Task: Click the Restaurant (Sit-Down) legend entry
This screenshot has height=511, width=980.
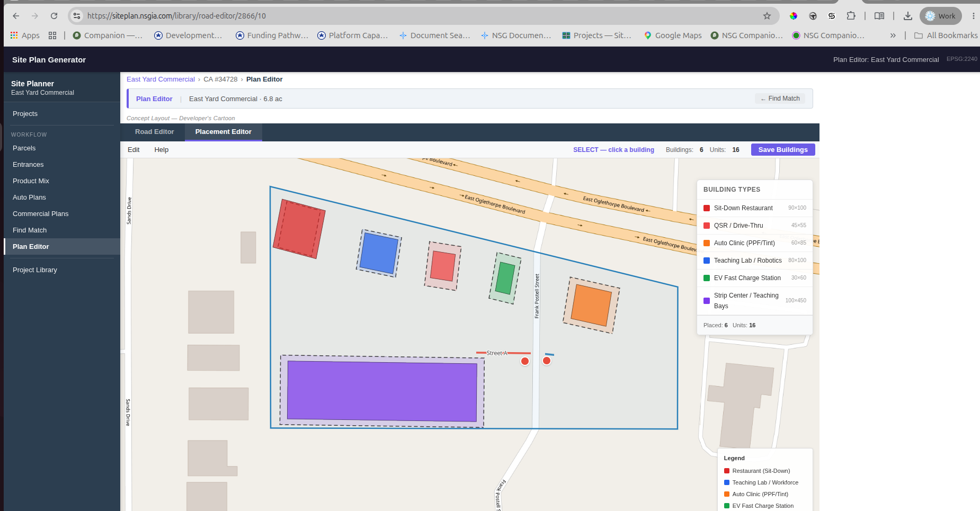Action: 757,471
